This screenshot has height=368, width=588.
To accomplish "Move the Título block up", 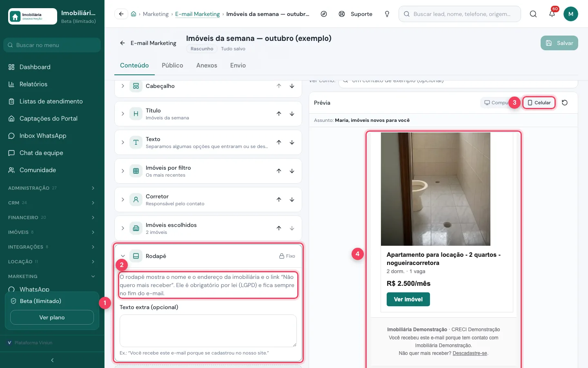I will pos(279,114).
